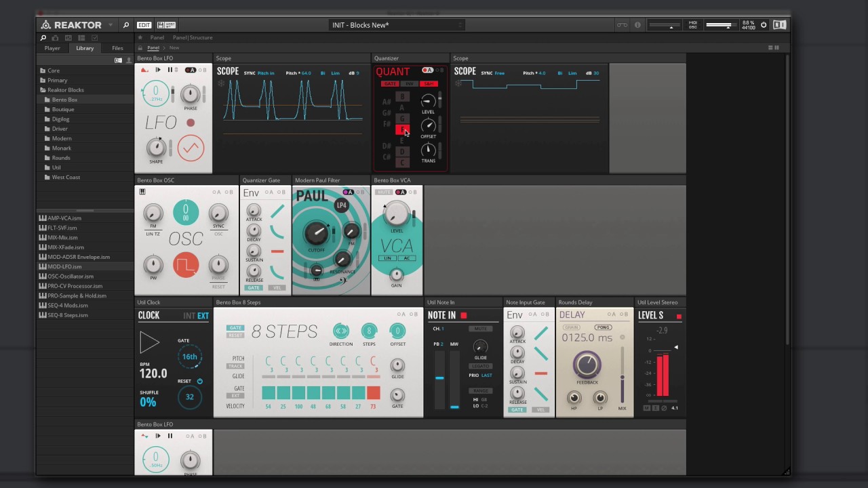The width and height of the screenshot is (868, 488).
Task: Toggle the Note In LEGATO button
Action: pyautogui.click(x=480, y=366)
